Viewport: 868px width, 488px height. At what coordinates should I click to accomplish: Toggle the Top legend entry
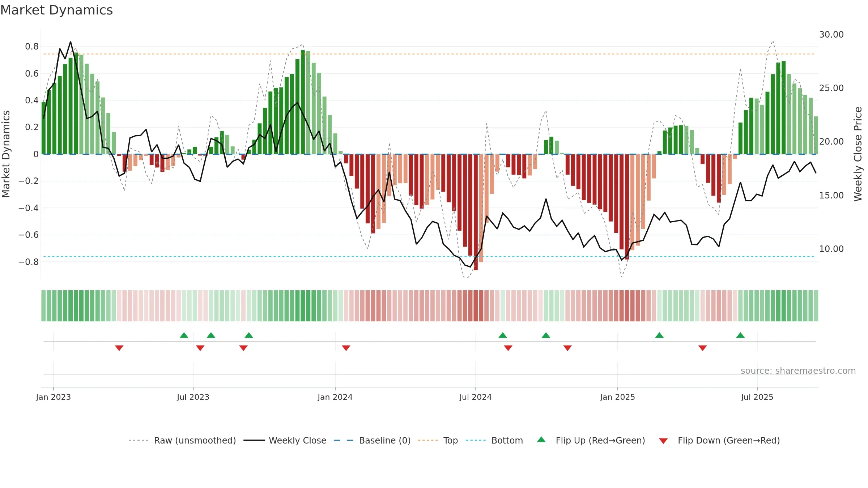[438, 440]
